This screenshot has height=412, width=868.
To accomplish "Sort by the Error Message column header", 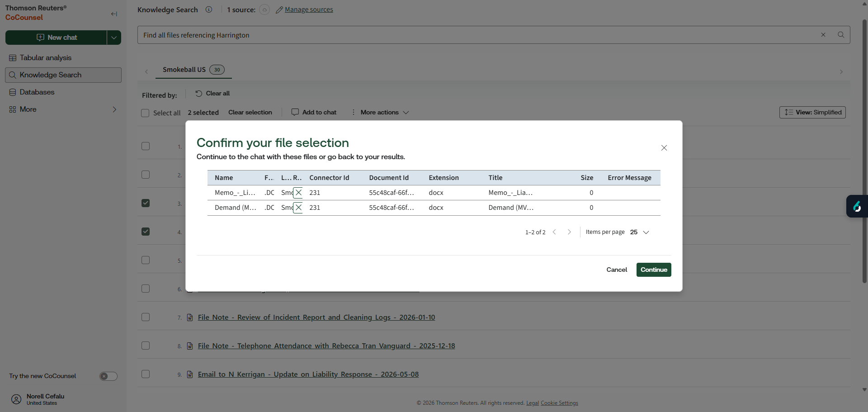I will pyautogui.click(x=629, y=178).
